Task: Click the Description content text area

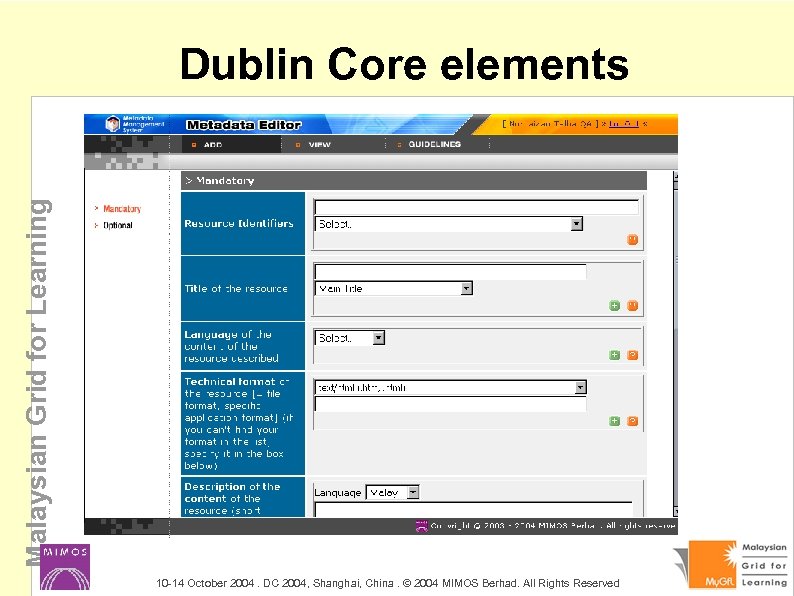Action: 473,509
